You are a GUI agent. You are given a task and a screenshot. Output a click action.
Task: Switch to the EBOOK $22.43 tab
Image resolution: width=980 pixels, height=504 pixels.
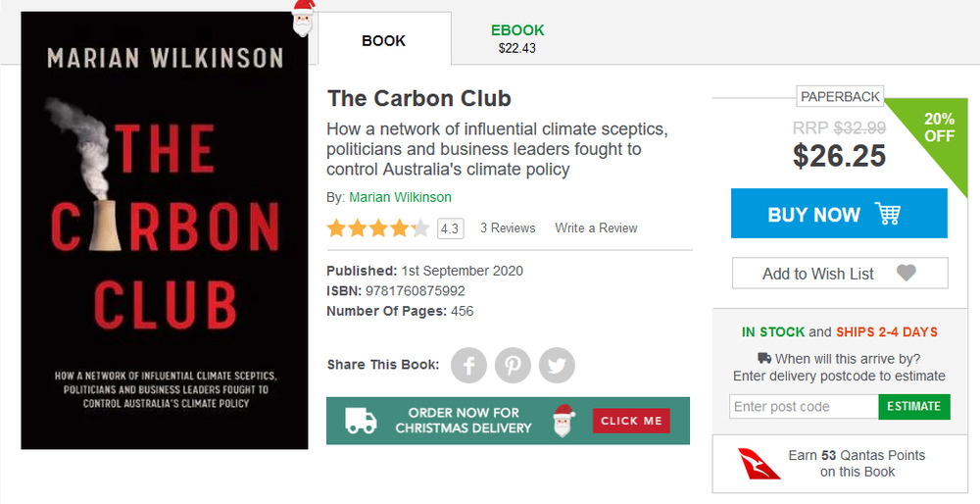click(x=517, y=38)
